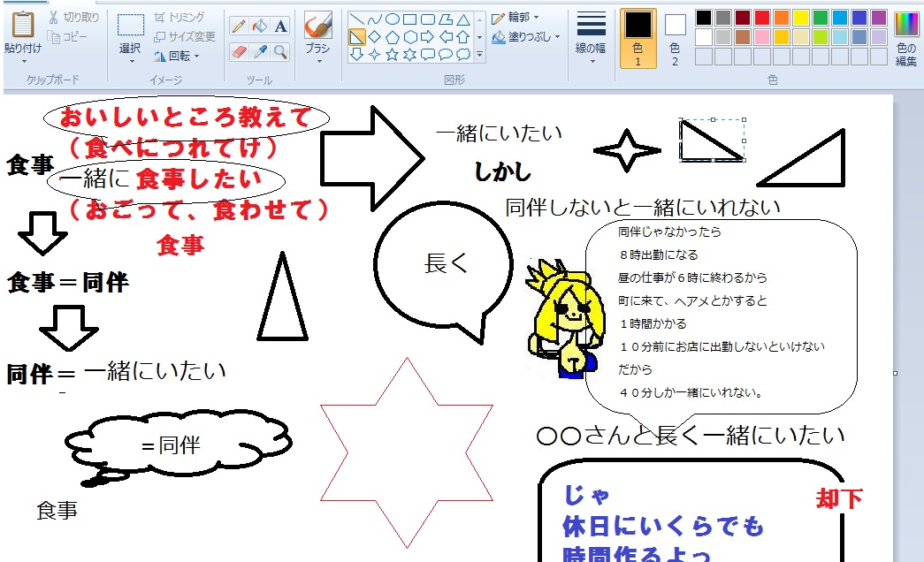Choose the Oval callout shape
Viewport: 924px width, 562px height.
pyautogui.click(x=446, y=55)
